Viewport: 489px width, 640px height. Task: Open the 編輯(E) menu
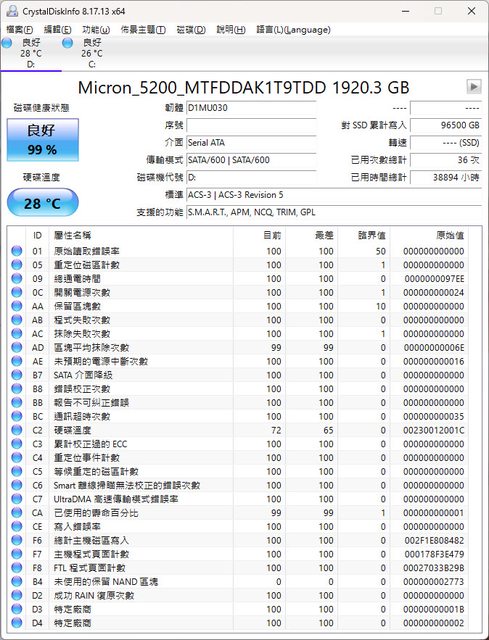pos(58,30)
